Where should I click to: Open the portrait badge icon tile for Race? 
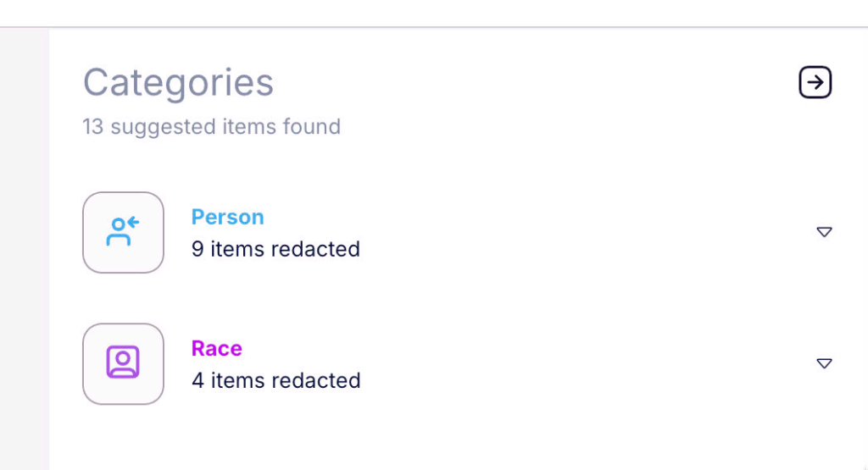click(123, 363)
